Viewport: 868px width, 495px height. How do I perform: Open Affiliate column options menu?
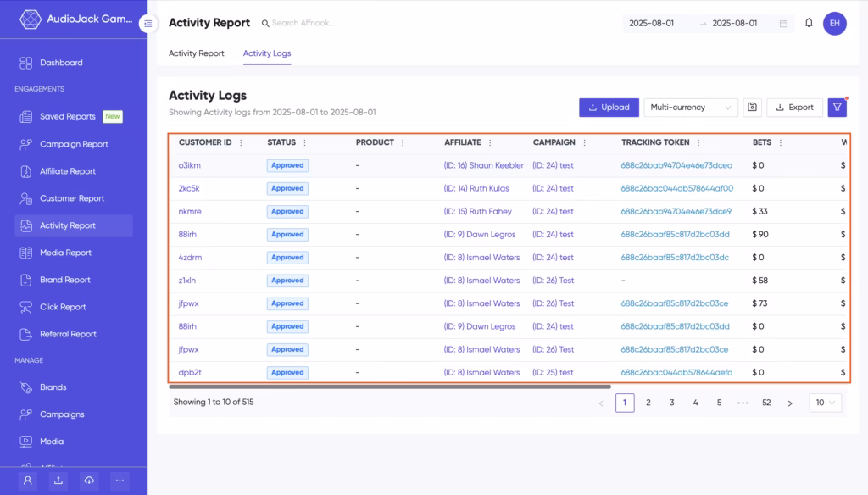(490, 143)
